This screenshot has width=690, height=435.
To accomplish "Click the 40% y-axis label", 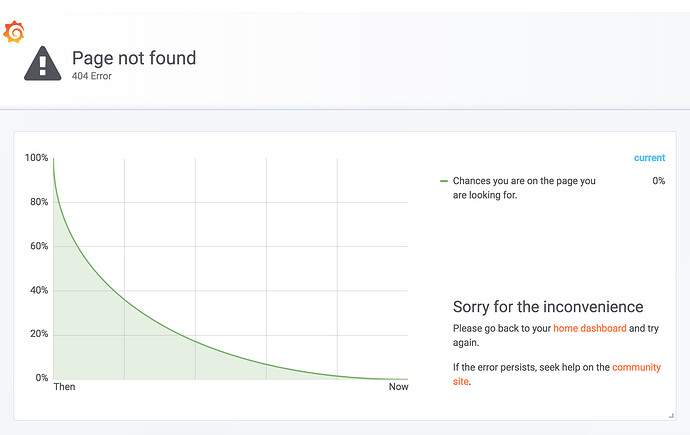I will 38,290.
